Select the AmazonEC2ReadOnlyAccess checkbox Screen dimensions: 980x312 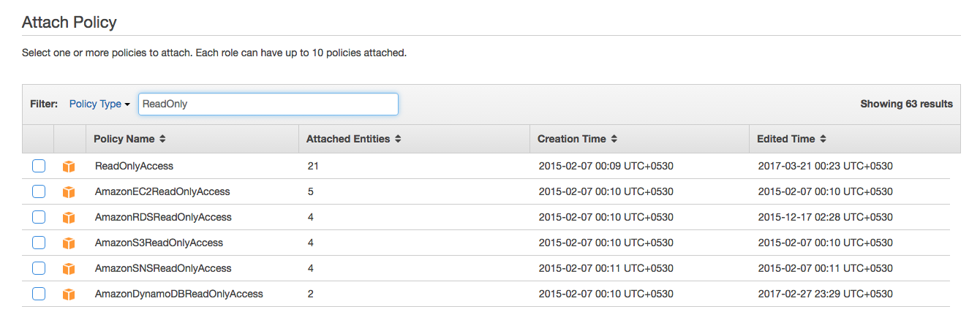(39, 191)
